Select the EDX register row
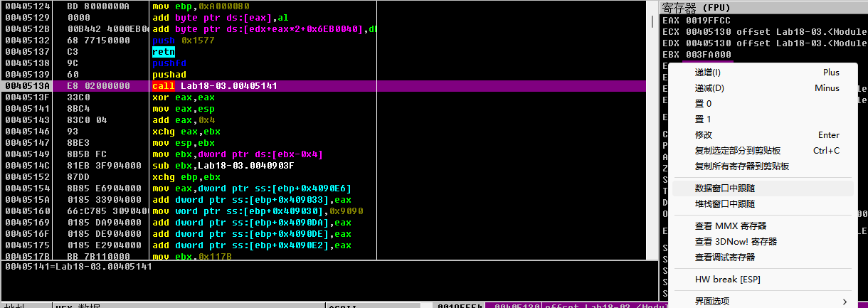868x308 pixels. coord(764,43)
